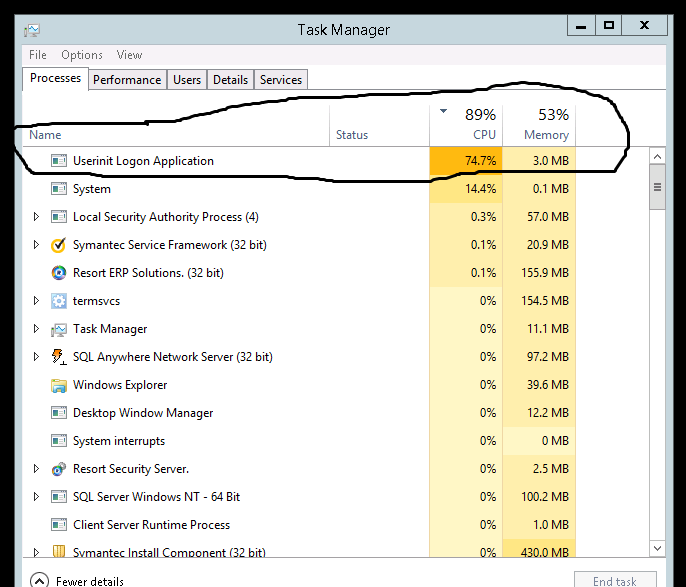The height and width of the screenshot is (587, 686).
Task: Open the Options menu
Action: pyautogui.click(x=82, y=55)
